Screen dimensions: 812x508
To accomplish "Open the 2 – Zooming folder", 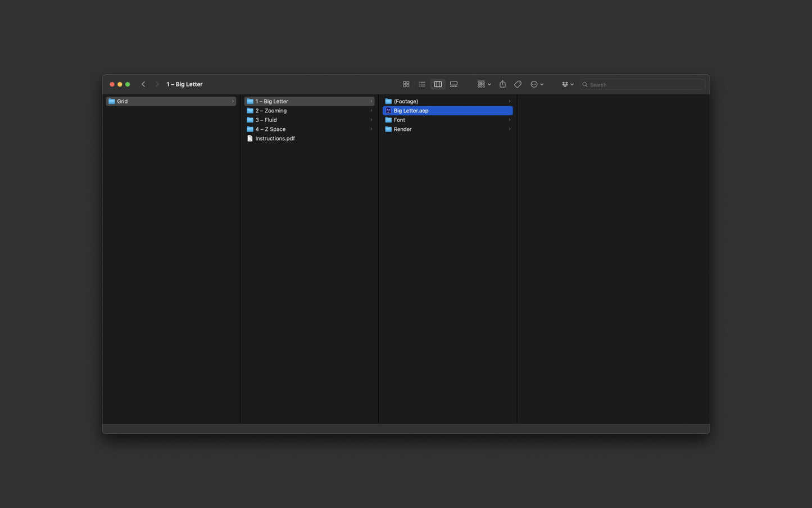I will pos(309,111).
